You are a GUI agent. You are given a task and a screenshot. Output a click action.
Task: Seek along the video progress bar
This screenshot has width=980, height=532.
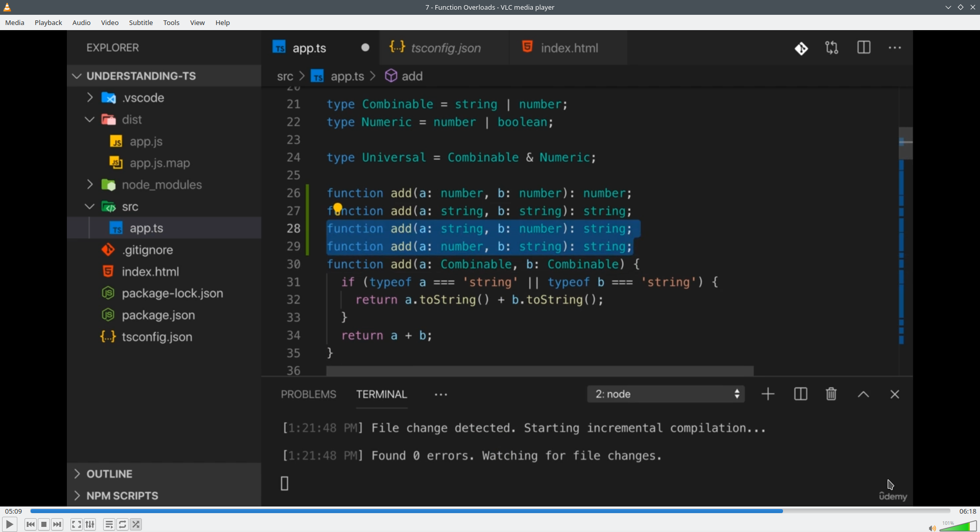click(x=490, y=511)
